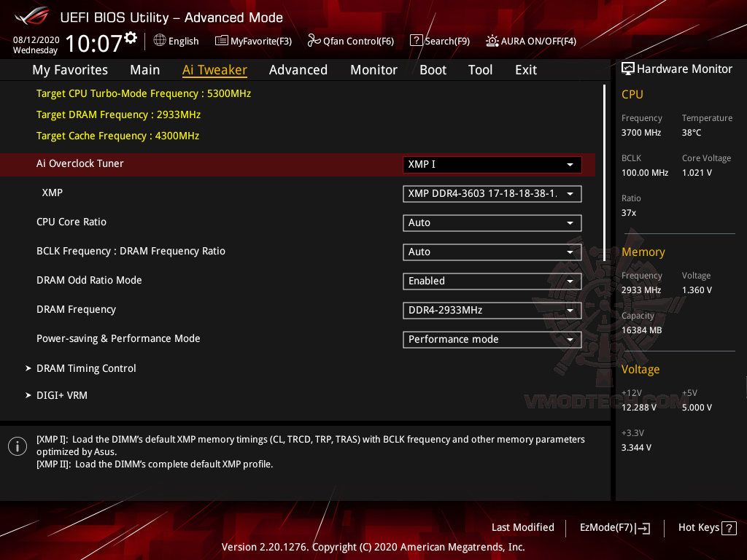Click the EzMode(F7) label
Image resolution: width=747 pixels, height=560 pixels.
606,528
